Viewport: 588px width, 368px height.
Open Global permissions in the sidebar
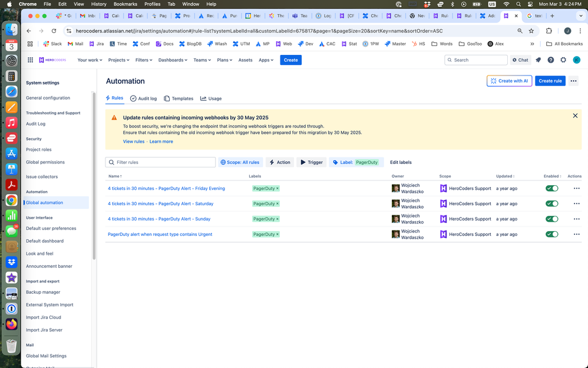click(45, 162)
